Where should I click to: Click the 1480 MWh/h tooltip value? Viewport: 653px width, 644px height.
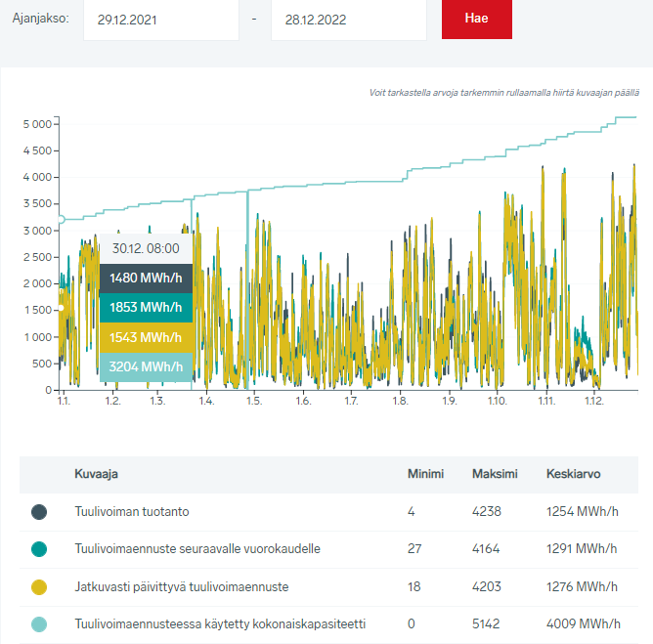[146, 279]
